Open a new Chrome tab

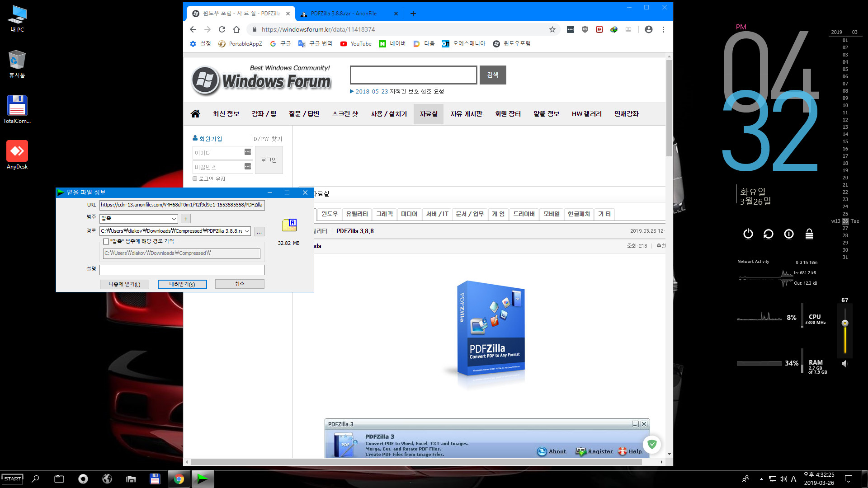(413, 14)
